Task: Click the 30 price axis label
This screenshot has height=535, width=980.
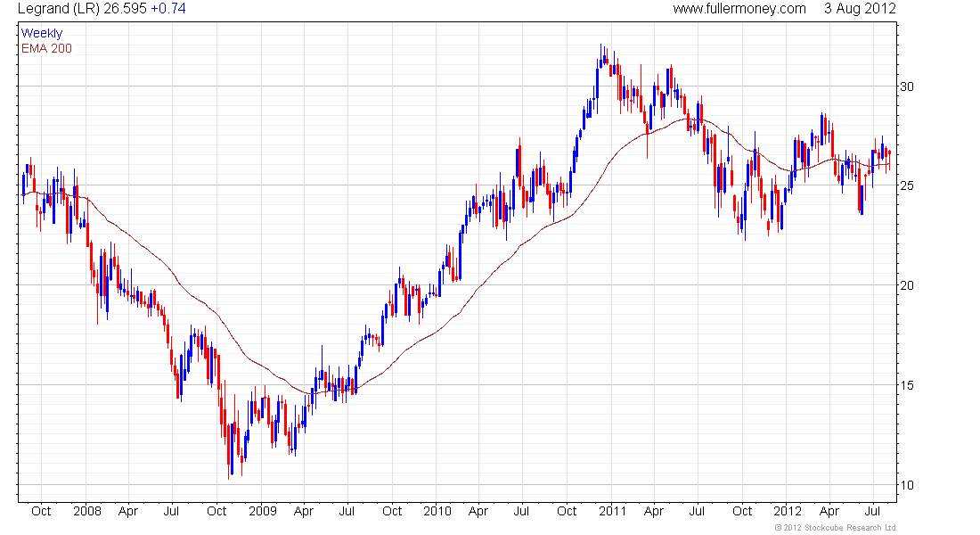Action: point(906,86)
